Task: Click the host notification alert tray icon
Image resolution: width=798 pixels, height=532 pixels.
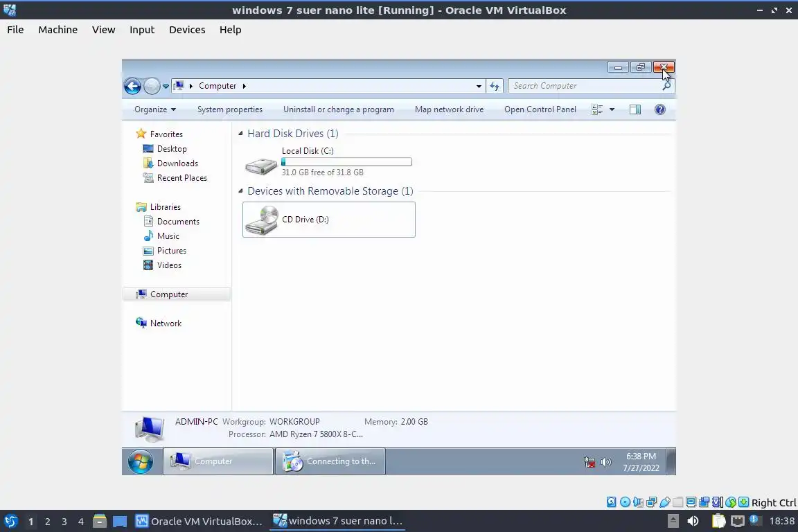Action: (x=755, y=520)
